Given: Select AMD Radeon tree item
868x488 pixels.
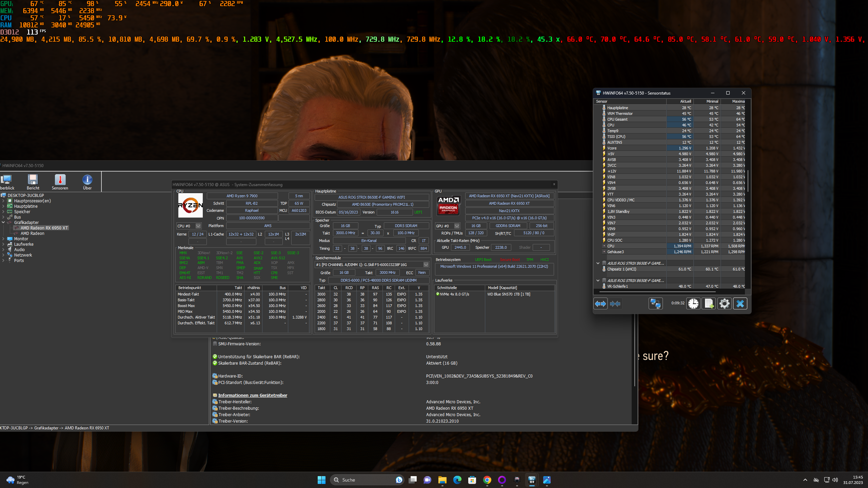Looking at the screenshot, I should [32, 233].
